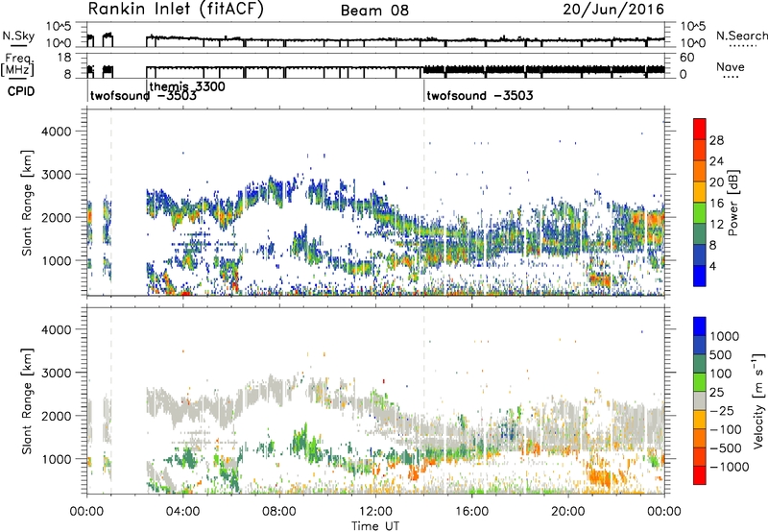Click the date "20/Jun/2016" in the header
768x532 pixels.
click(x=613, y=10)
